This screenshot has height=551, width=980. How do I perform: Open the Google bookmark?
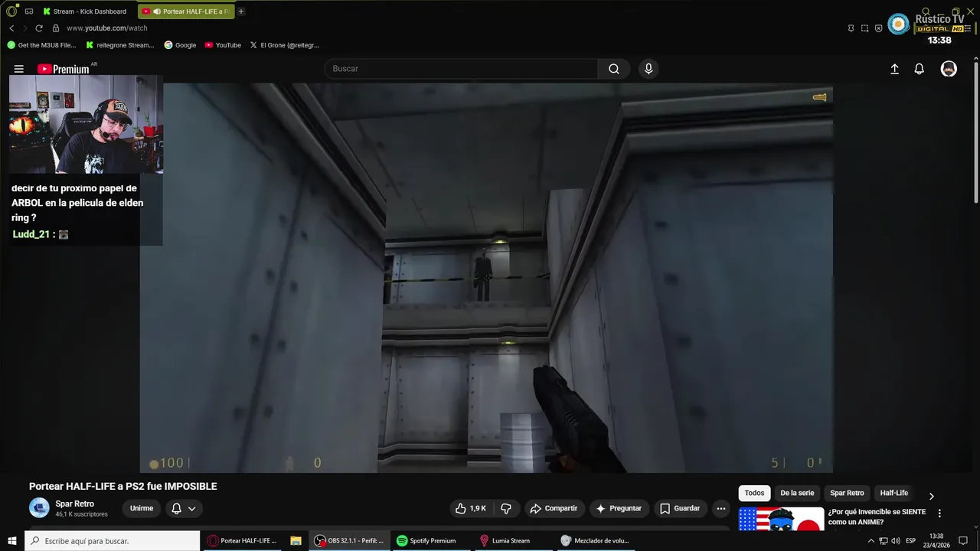(x=180, y=45)
